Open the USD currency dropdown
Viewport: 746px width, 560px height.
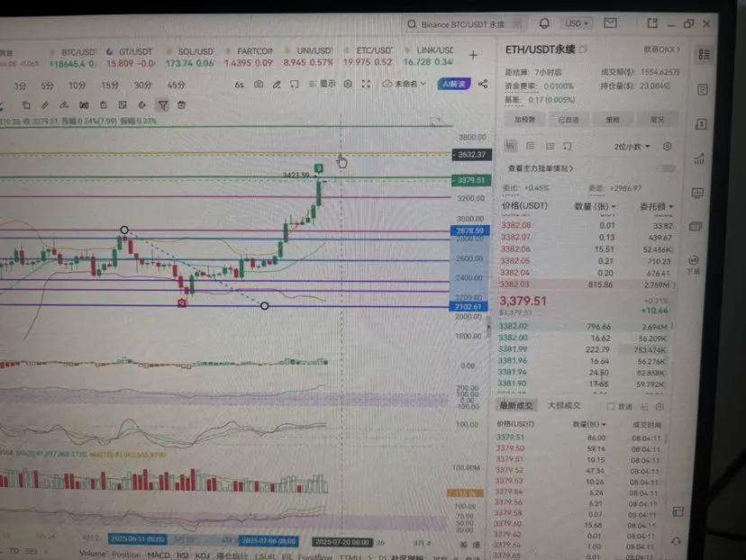coord(577,23)
